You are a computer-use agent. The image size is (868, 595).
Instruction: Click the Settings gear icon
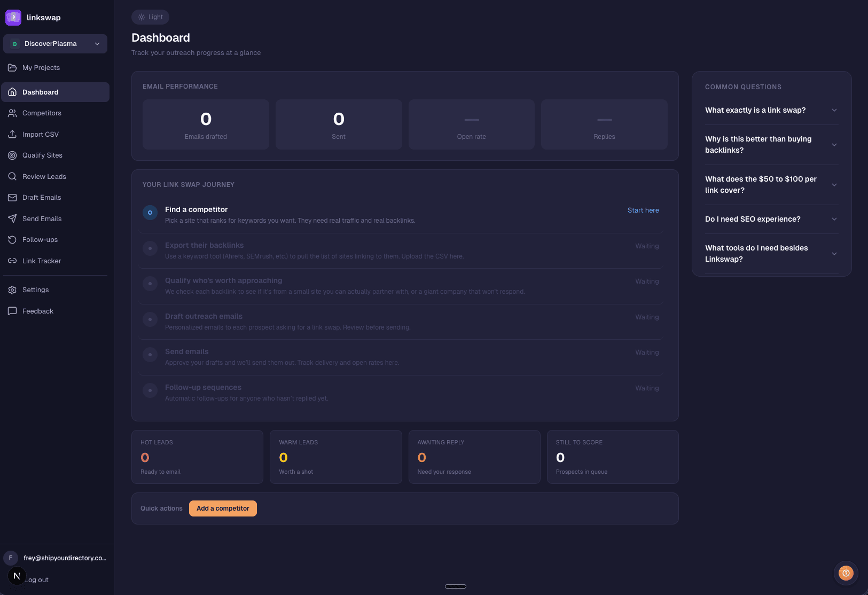click(12, 290)
